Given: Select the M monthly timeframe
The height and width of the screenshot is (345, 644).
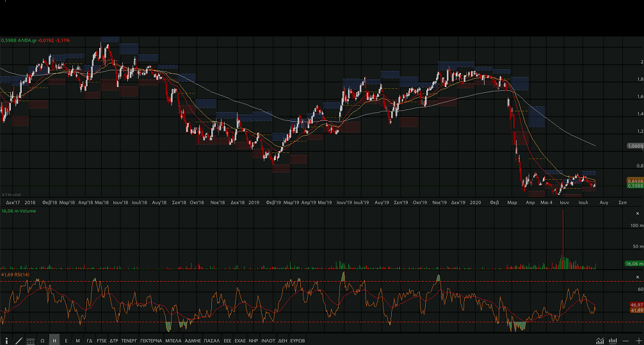Looking at the screenshot, I should pos(77,341).
